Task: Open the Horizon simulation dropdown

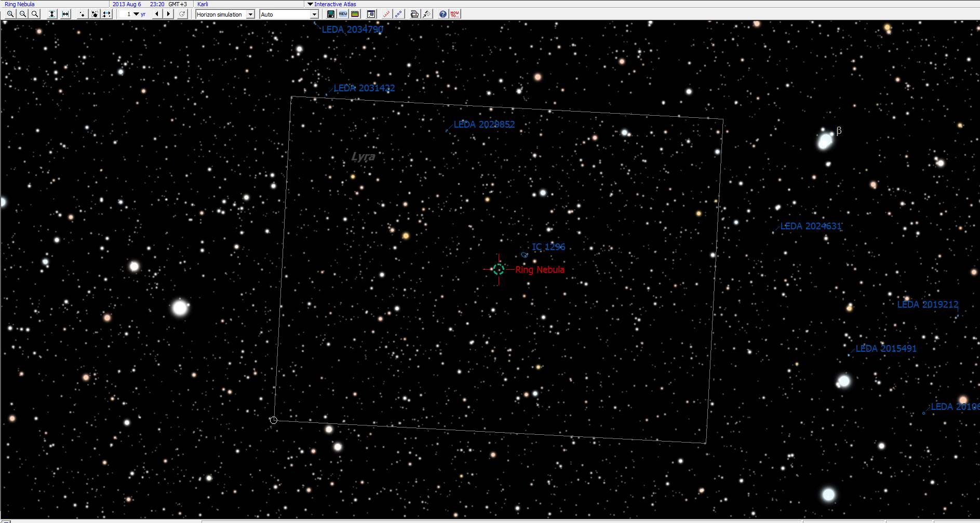Action: click(250, 15)
